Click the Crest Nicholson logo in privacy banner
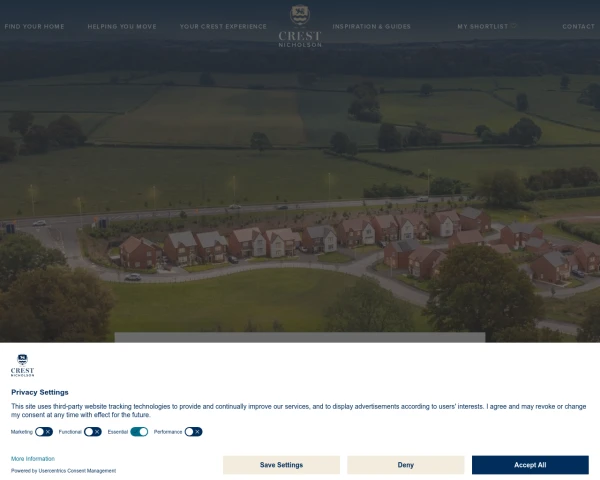The width and height of the screenshot is (600, 480). point(23,366)
